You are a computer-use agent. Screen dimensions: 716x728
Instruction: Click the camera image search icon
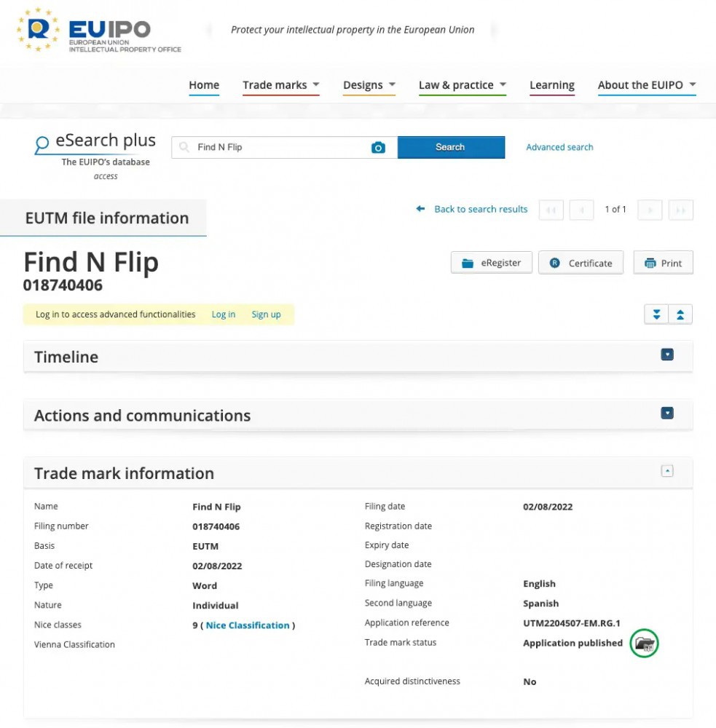(378, 148)
